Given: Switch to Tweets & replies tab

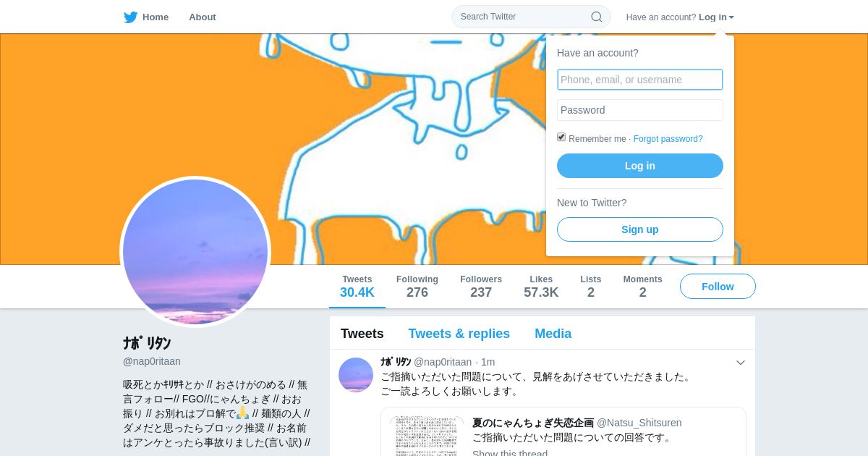Looking at the screenshot, I should 459,334.
